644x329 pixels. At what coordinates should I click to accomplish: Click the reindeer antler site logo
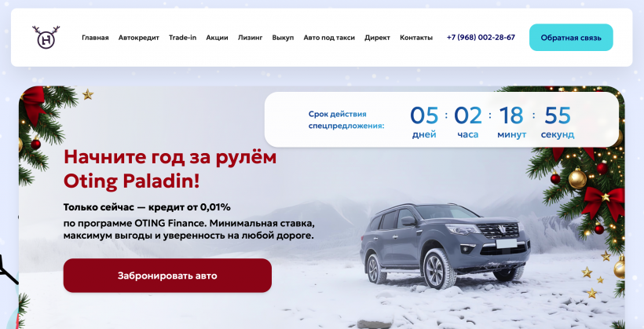click(x=46, y=37)
